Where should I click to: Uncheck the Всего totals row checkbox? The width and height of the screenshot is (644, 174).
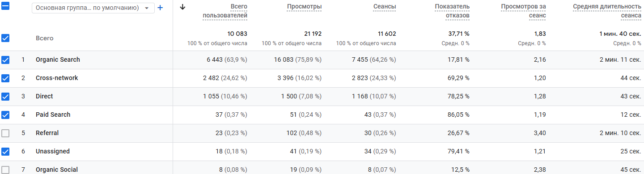(5, 38)
